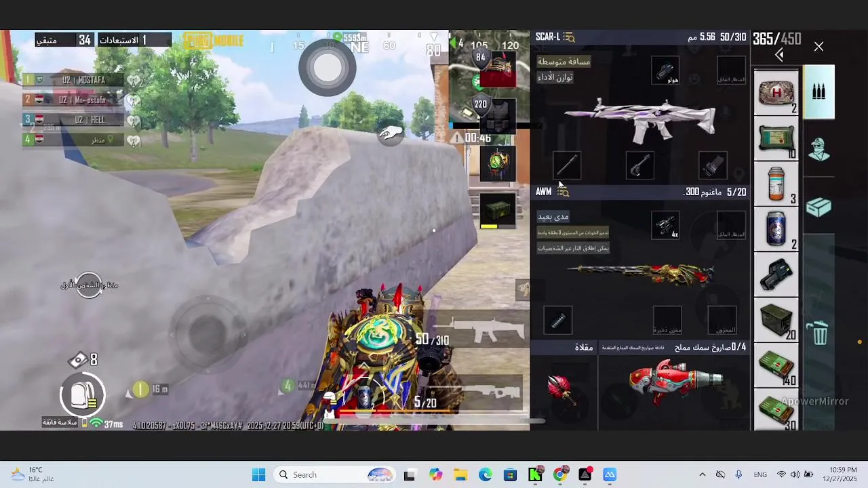Viewport: 868px width, 488px height.
Task: Click the empty AWM stock slot
Action: tap(722, 321)
